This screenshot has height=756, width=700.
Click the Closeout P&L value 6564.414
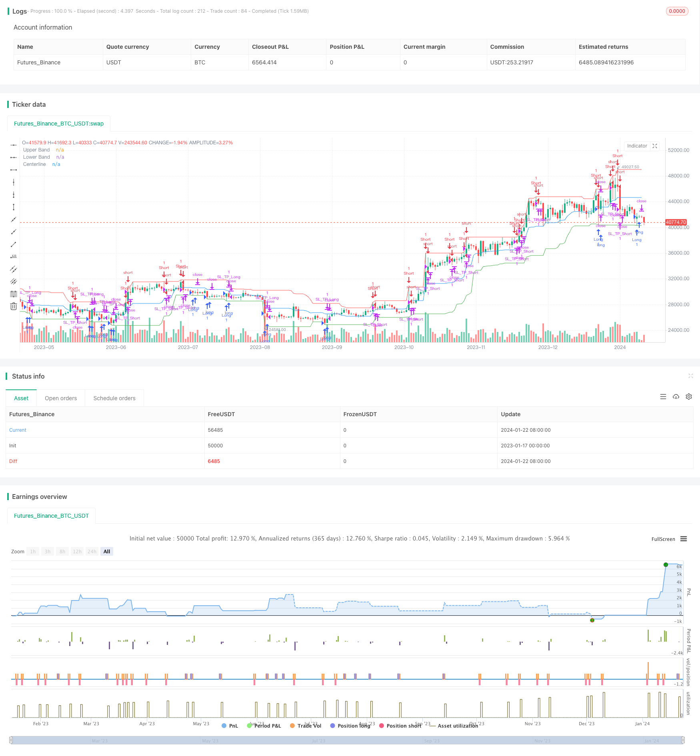pos(264,62)
